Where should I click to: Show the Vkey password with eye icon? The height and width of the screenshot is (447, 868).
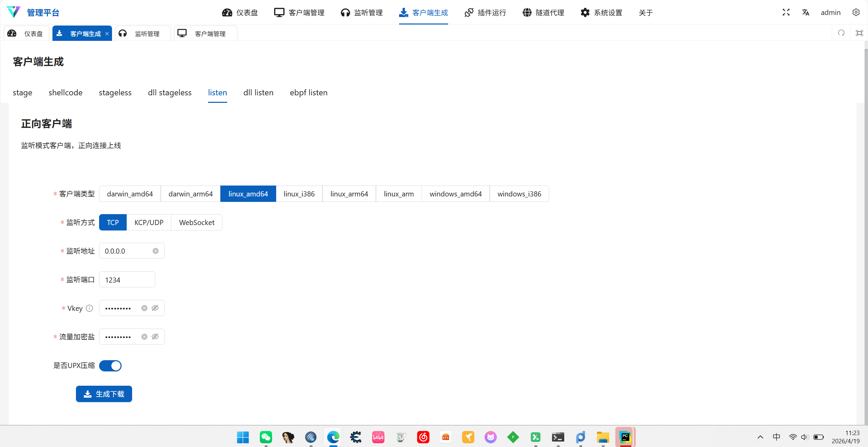[x=155, y=308]
